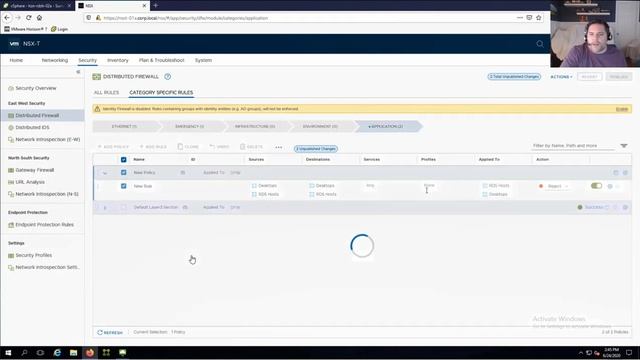Collapse the left sidebar with double-chevron
The image size is (640, 360).
(78, 72)
